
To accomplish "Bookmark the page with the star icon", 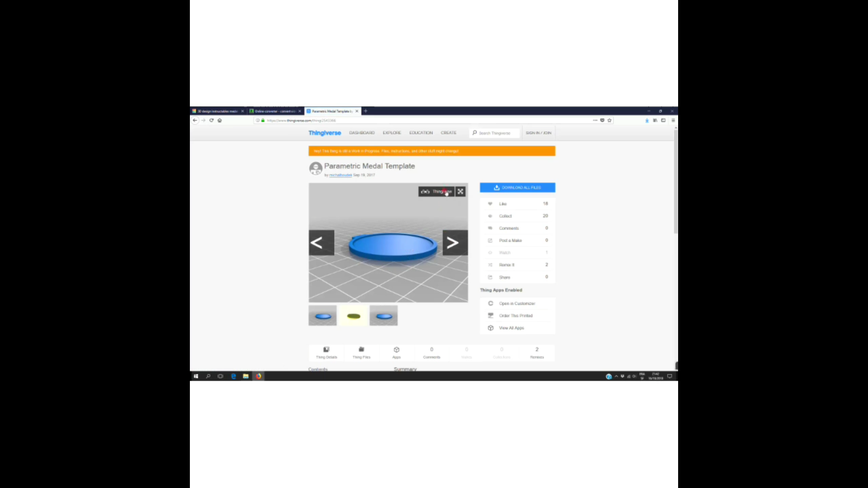I will pos(609,120).
